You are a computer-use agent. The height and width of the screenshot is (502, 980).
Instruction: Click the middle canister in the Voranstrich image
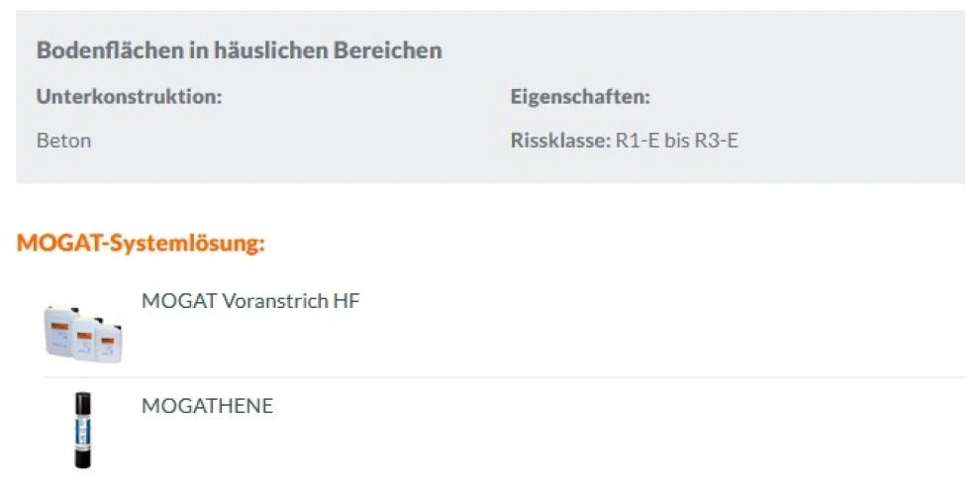[87, 337]
